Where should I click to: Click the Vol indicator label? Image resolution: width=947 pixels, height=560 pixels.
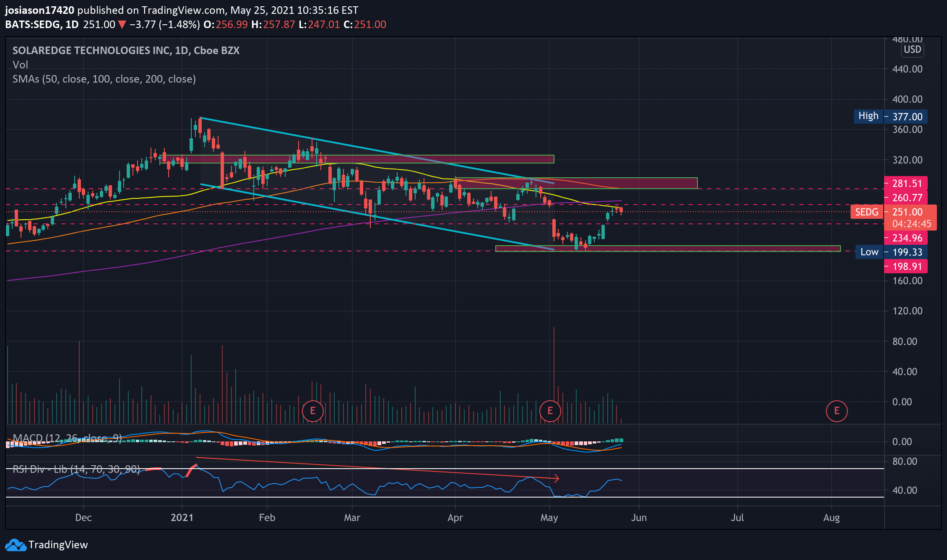click(20, 65)
